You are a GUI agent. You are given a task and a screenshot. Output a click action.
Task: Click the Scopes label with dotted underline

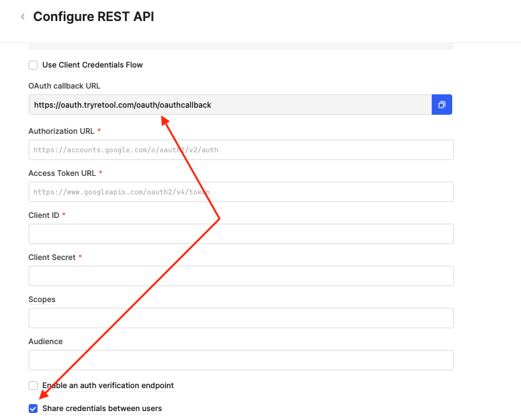[42, 300]
